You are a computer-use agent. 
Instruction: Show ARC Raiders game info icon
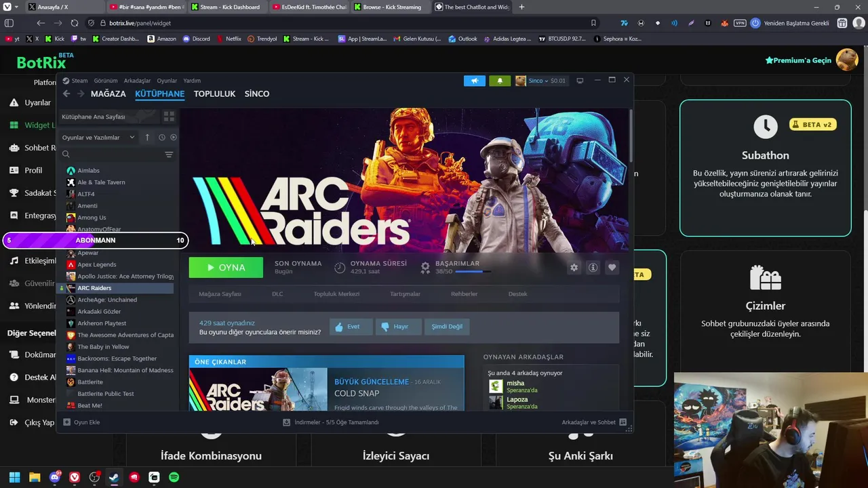coord(593,268)
